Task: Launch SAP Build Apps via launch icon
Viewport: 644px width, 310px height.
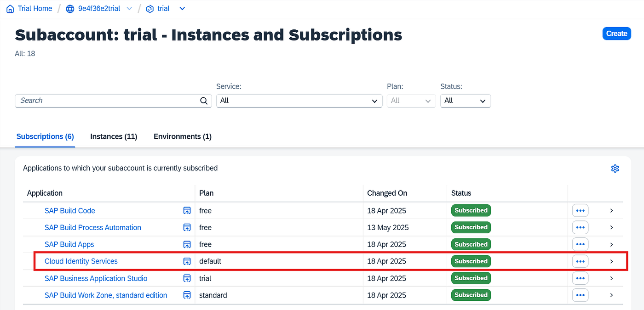Action: point(187,244)
